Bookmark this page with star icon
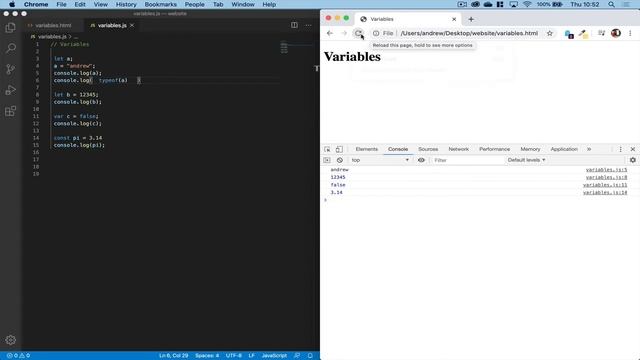The image size is (640, 360). point(550,33)
